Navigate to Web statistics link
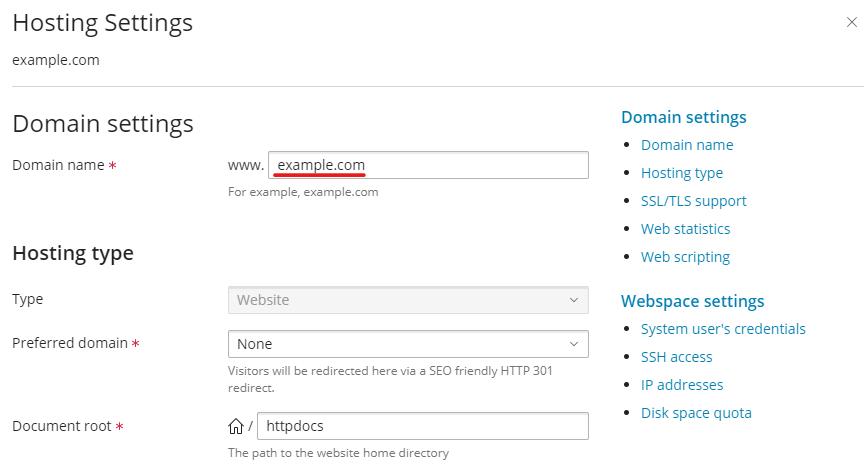The image size is (867, 470). 685,229
